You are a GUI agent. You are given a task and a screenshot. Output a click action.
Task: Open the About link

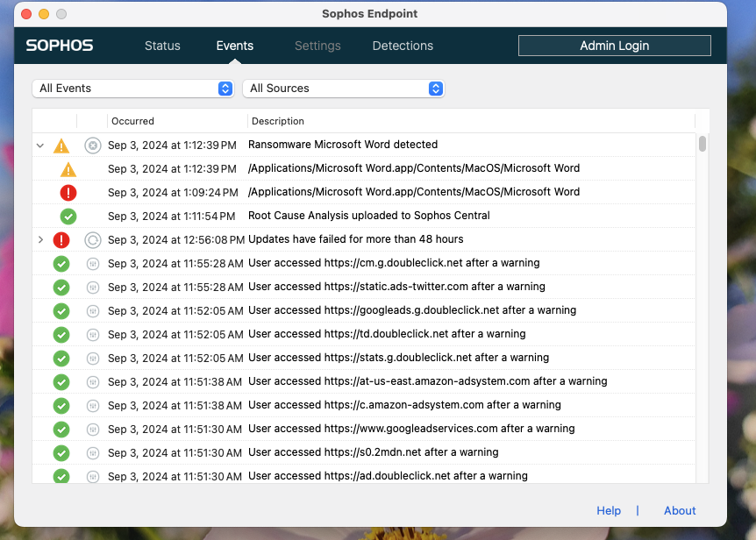click(680, 510)
